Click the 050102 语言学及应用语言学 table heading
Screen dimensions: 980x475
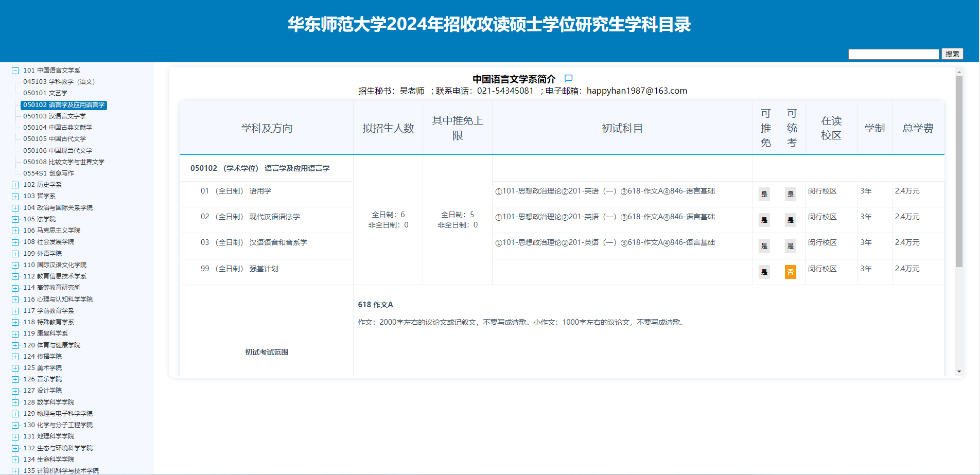(260, 168)
